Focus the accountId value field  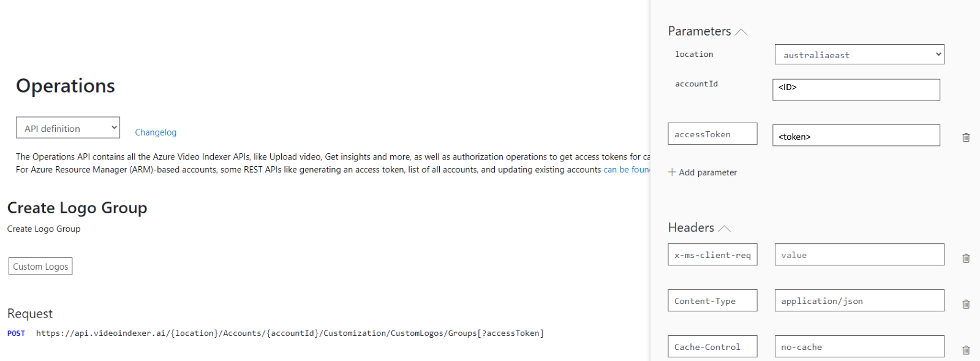pos(856,89)
